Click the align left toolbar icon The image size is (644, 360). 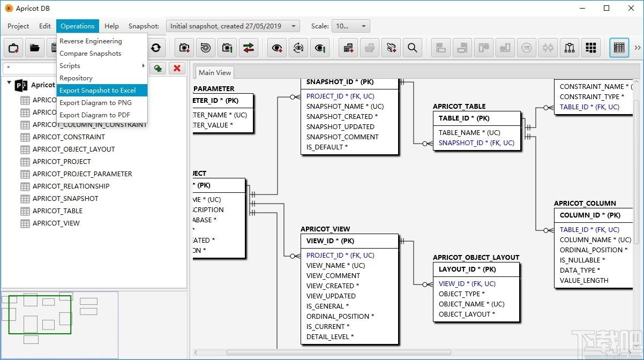pos(441,48)
